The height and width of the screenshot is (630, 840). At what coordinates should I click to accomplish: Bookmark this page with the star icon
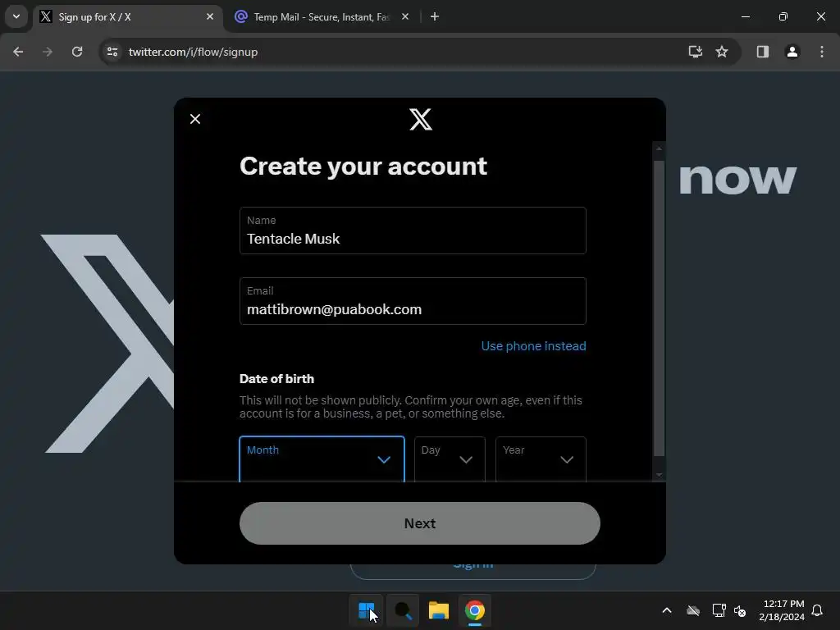click(x=722, y=52)
